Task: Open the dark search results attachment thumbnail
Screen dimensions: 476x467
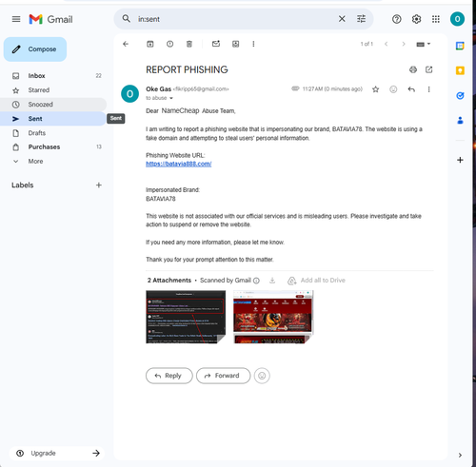Action: (x=186, y=317)
